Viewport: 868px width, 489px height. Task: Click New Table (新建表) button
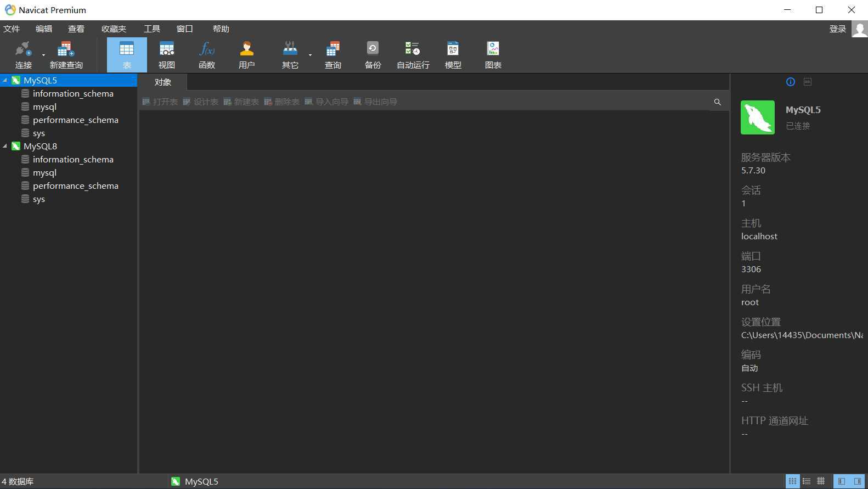tap(241, 102)
